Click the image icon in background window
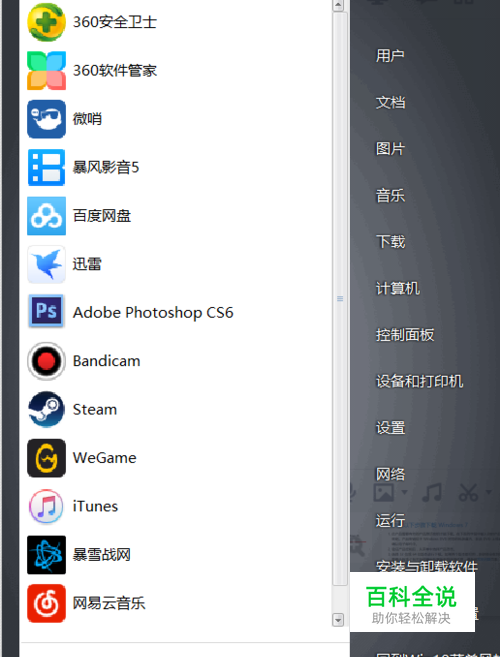Image resolution: width=500 pixels, height=657 pixels. pyautogui.click(x=384, y=492)
